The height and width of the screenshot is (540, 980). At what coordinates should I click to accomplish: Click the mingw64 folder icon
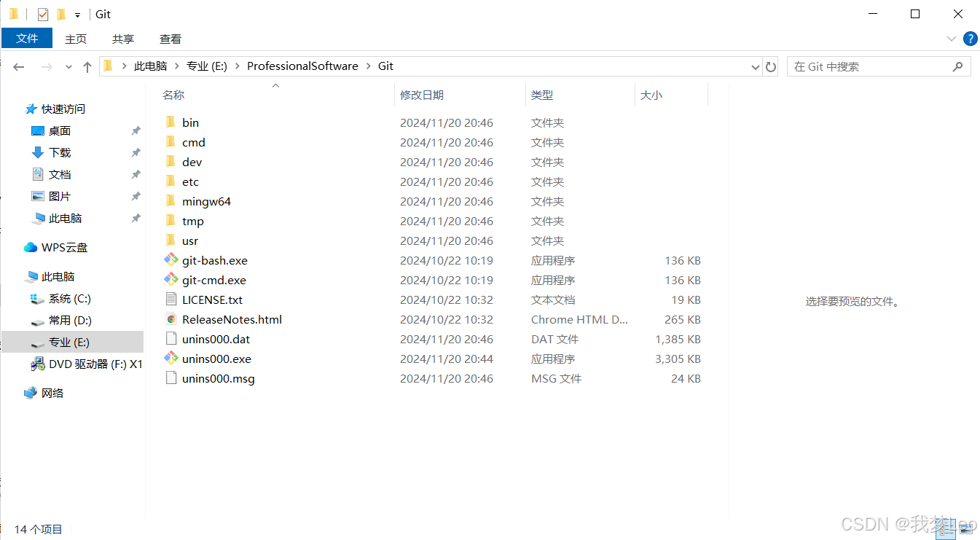coord(170,200)
